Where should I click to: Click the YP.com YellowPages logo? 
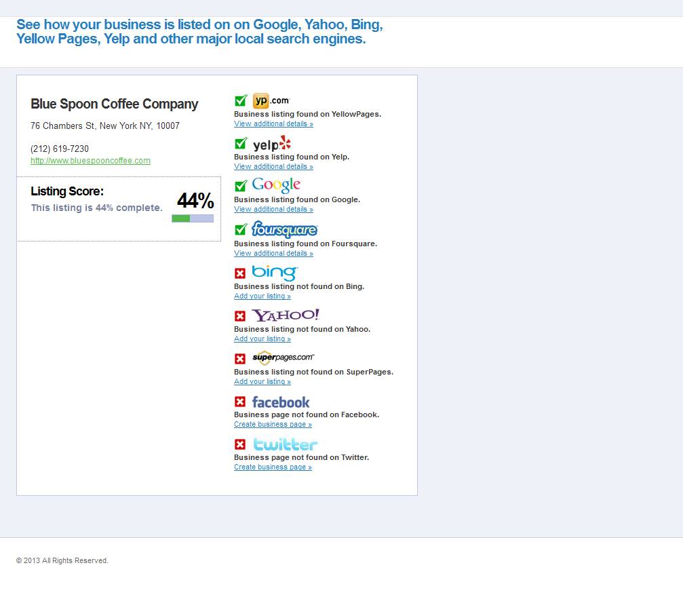(x=271, y=100)
